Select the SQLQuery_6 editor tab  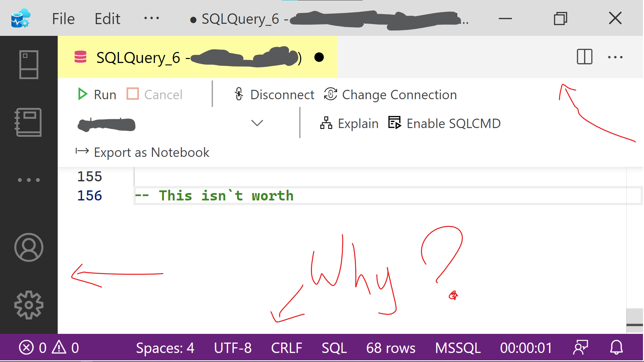pos(197,57)
